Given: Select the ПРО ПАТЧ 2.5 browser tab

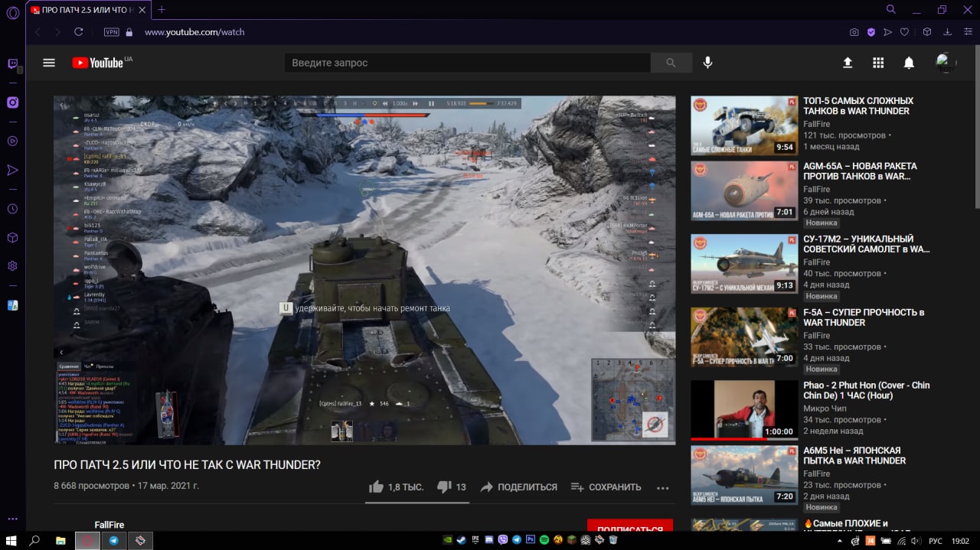Looking at the screenshot, I should tap(87, 10).
